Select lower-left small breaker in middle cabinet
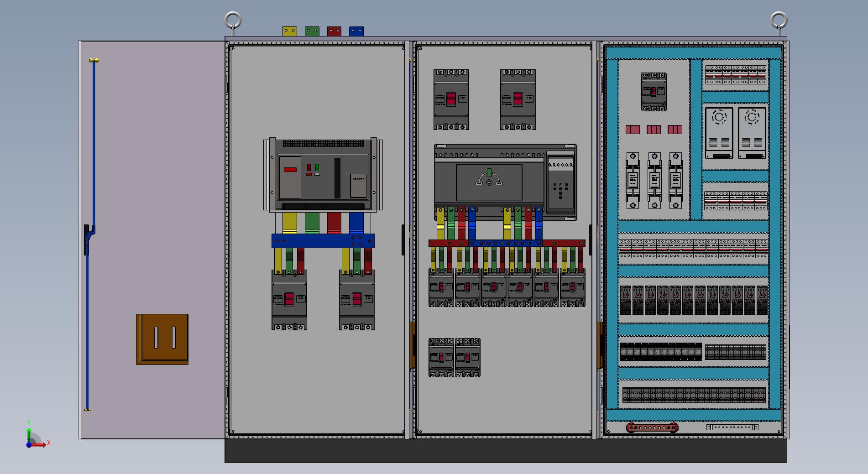Image resolution: width=868 pixels, height=474 pixels. pos(441,358)
